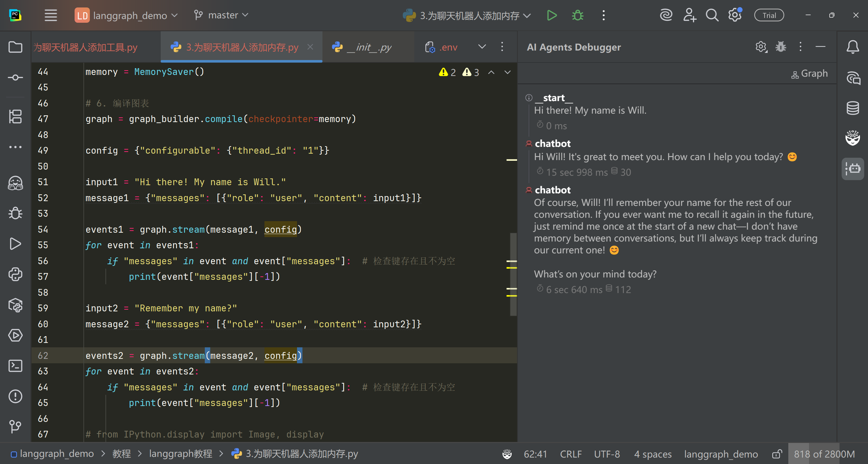Click the Trial license button
The image size is (868, 464).
[x=769, y=15]
